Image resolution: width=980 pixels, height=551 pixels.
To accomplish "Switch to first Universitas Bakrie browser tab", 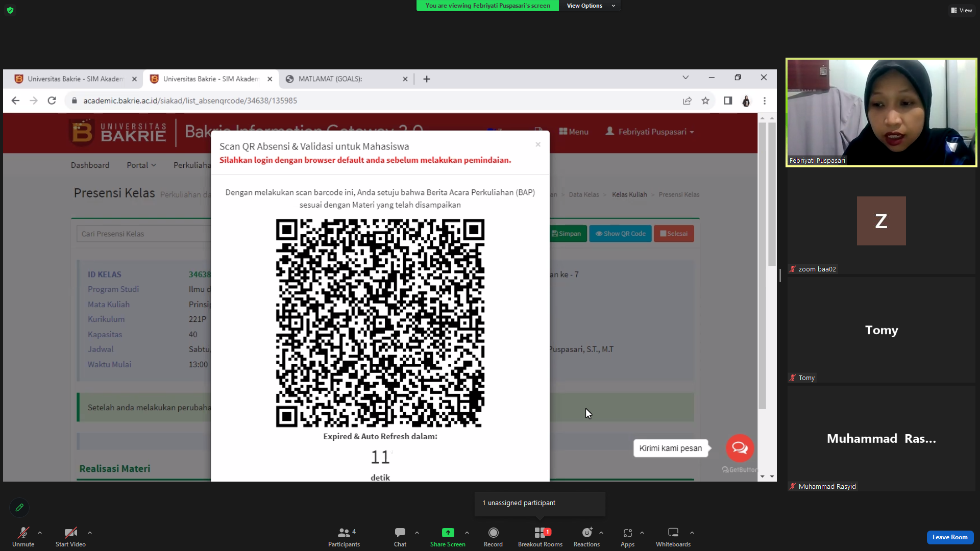I will pyautogui.click(x=76, y=79).
